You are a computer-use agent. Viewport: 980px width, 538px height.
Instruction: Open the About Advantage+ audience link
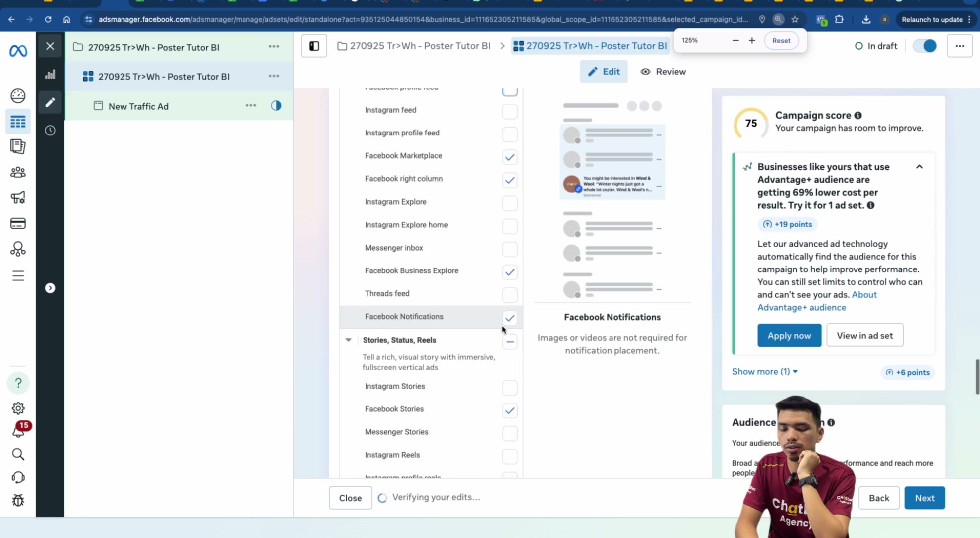(x=817, y=301)
